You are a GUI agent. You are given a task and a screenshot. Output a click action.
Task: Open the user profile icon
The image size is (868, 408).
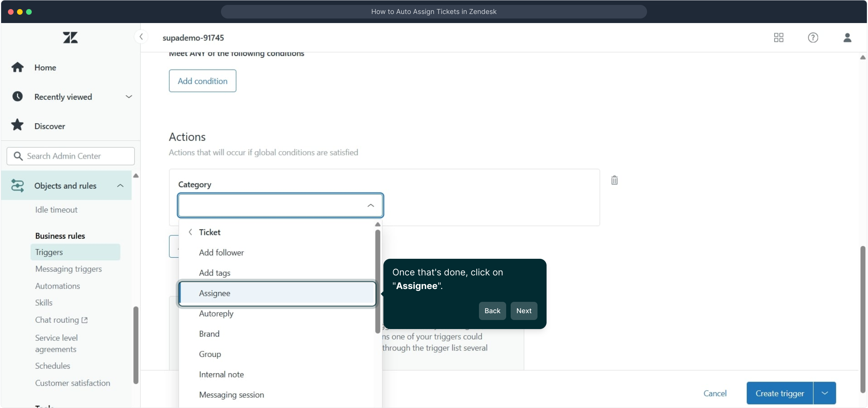coord(847,37)
